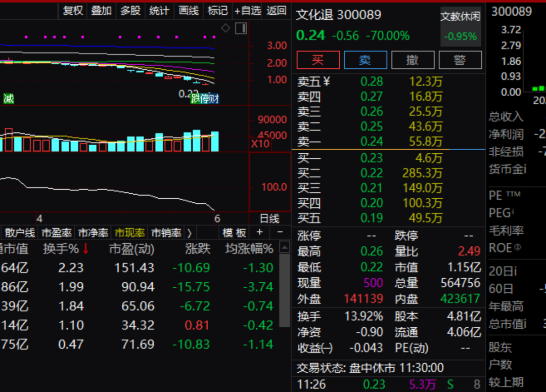Click the split-pane view icon above the chart
Screen dimensions: 546x392
tap(241, 29)
